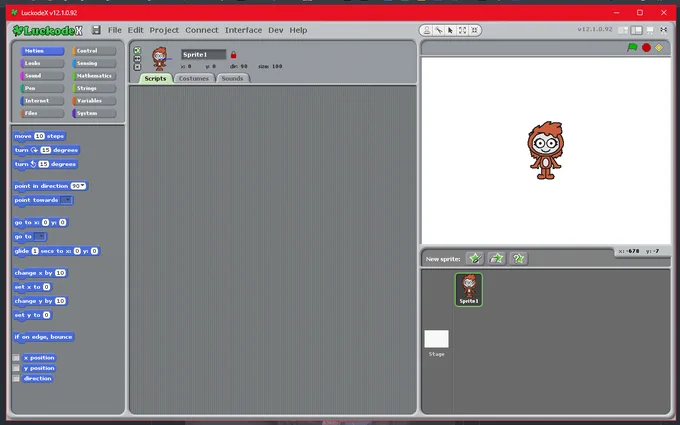Open the Interface menu
680x425 pixels.
pyautogui.click(x=243, y=30)
